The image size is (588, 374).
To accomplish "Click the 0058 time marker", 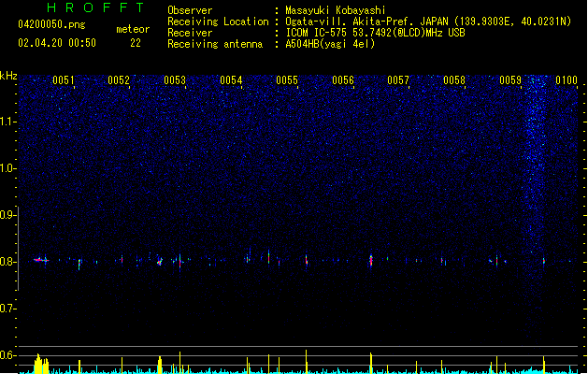I will tap(454, 79).
